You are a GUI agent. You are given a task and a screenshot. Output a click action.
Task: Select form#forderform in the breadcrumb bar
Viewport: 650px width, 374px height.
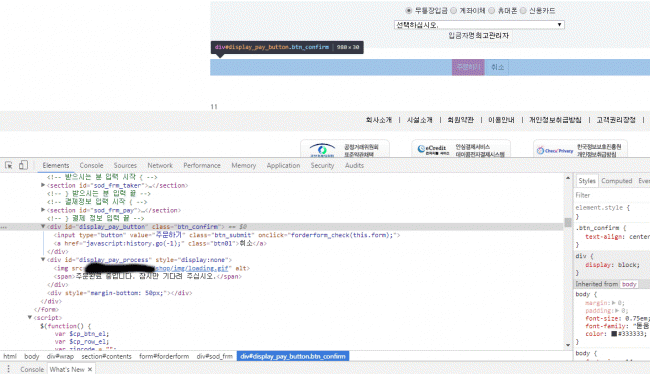pos(164,356)
